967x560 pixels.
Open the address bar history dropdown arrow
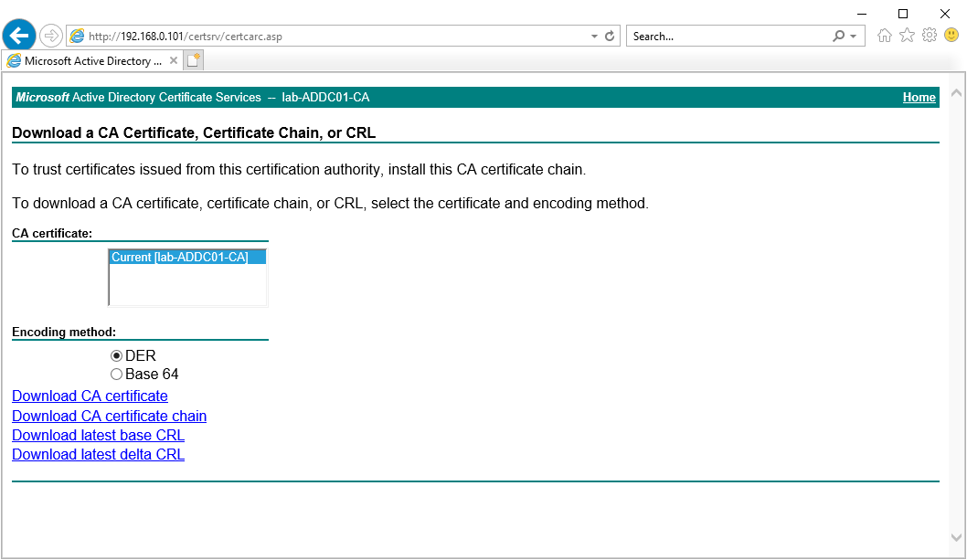click(594, 37)
